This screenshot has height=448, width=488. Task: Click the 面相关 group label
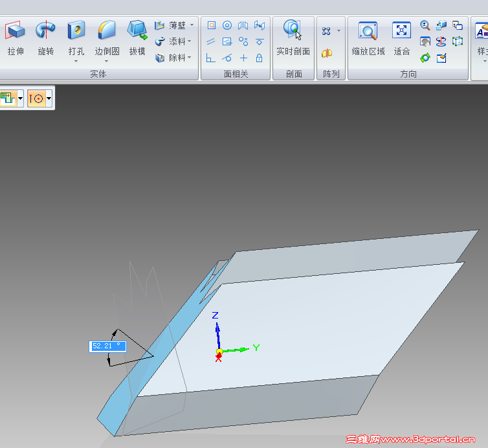pos(236,74)
